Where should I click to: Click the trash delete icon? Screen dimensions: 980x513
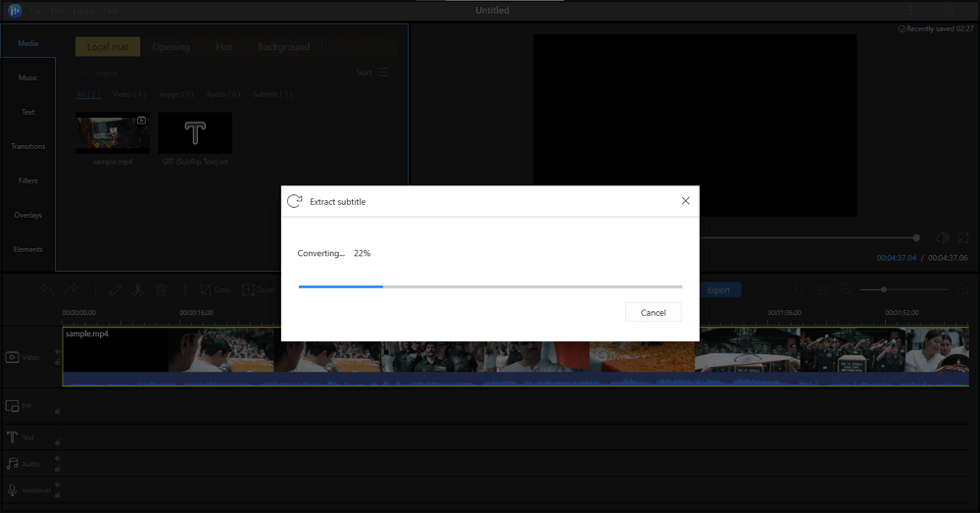[x=162, y=289]
